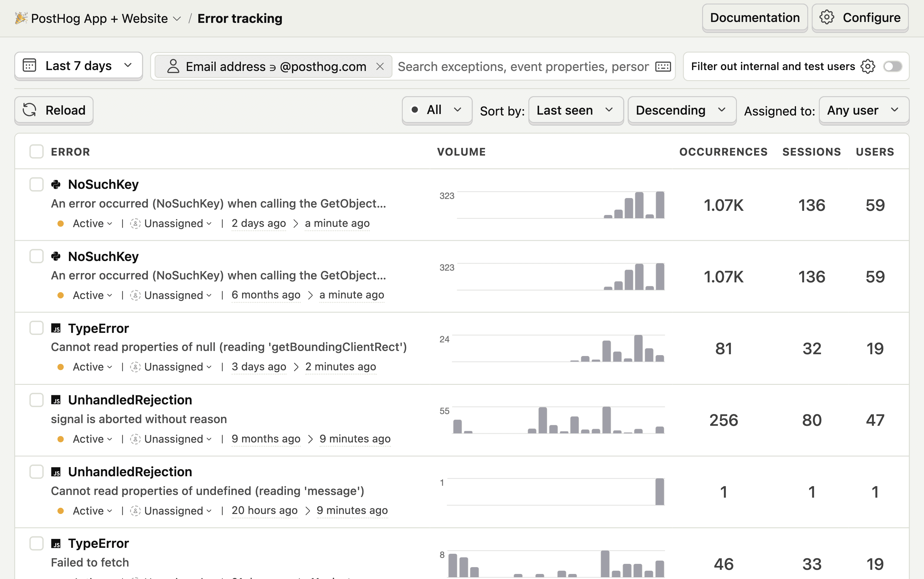Remove the Email address filter chip
Screen dimensions: 924x579
[380, 66]
